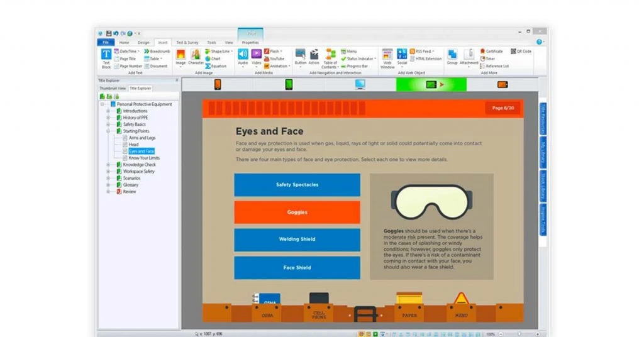Switch to orange tablet landscape view

pos(502,84)
